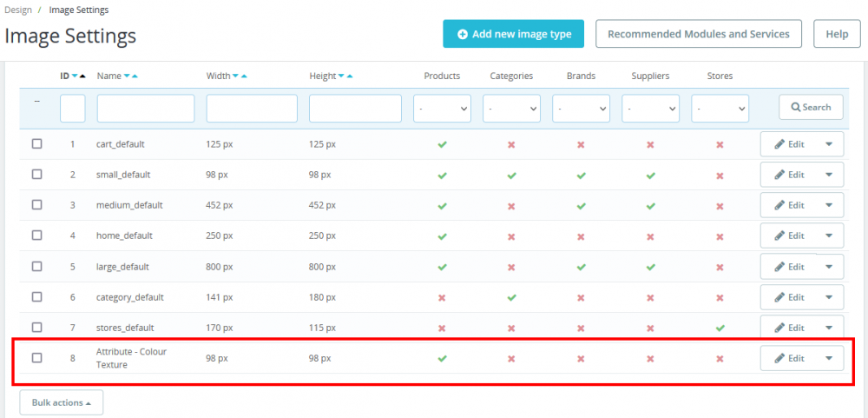Toggle Attribute - Colour Texture Products check mark
868x418 pixels.
442,358
